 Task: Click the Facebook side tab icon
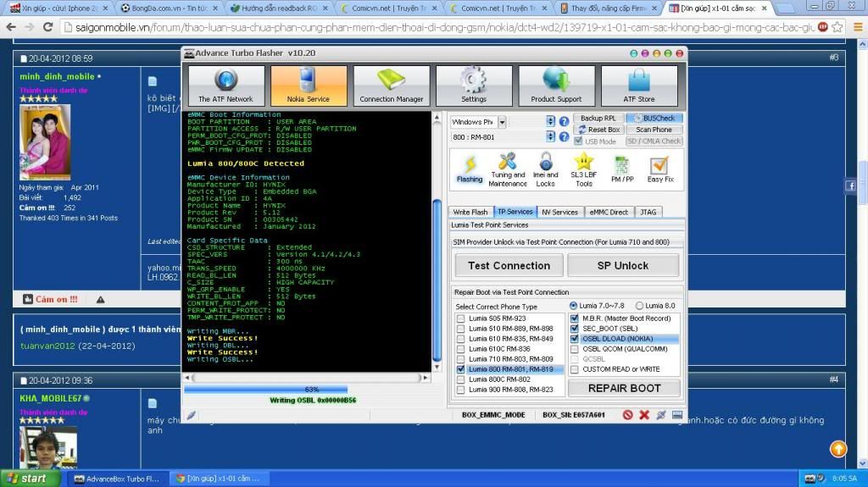pyautogui.click(x=851, y=186)
